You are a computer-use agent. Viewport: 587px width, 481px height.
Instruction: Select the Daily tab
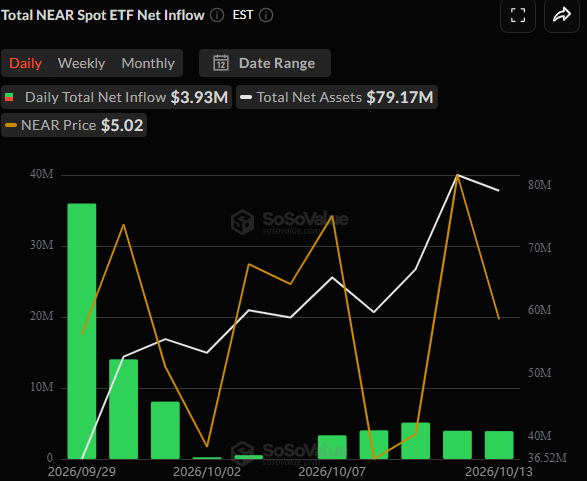click(25, 63)
